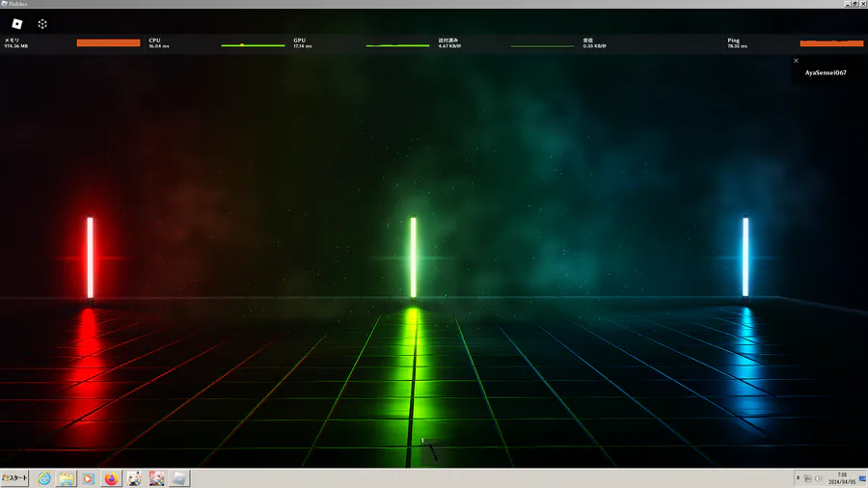This screenshot has width=868, height=488.
Task: Click the orange Ping graph bar
Action: tap(831, 43)
